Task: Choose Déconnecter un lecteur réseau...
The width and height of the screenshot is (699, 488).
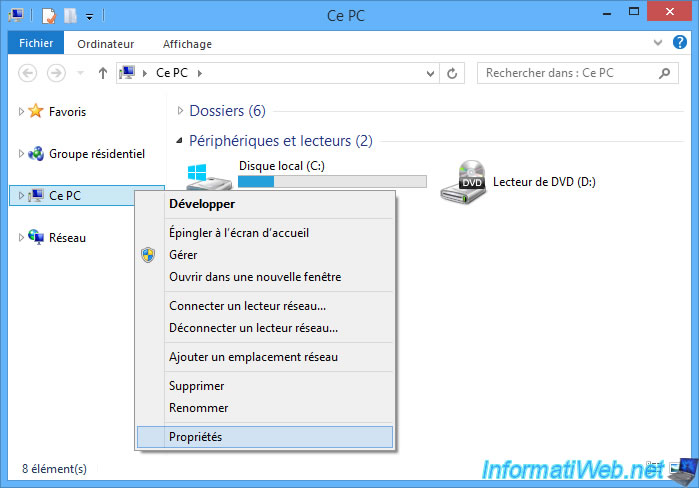Action: 265,328
